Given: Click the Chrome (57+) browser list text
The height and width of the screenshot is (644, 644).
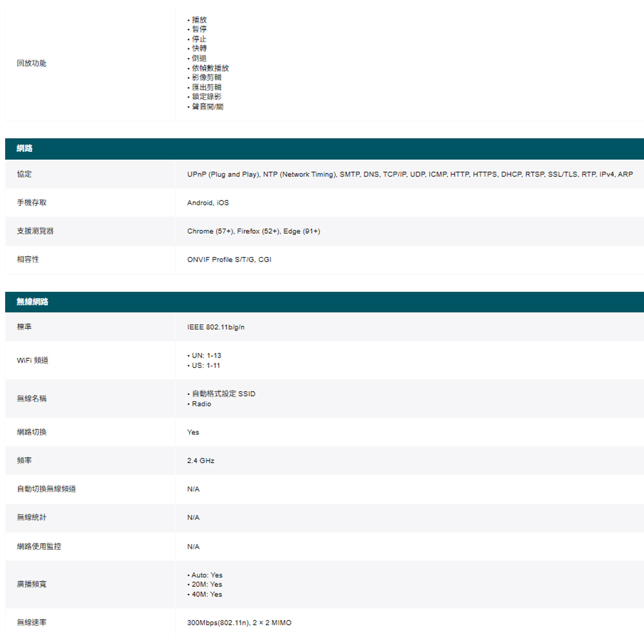Looking at the screenshot, I should (x=253, y=231).
